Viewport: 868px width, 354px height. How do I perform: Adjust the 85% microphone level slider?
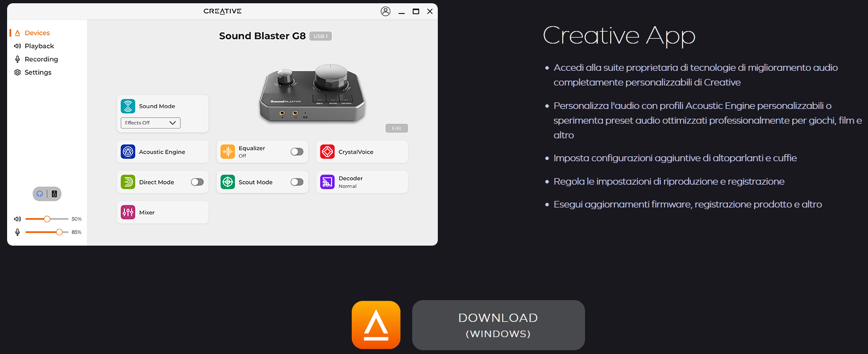(47, 232)
